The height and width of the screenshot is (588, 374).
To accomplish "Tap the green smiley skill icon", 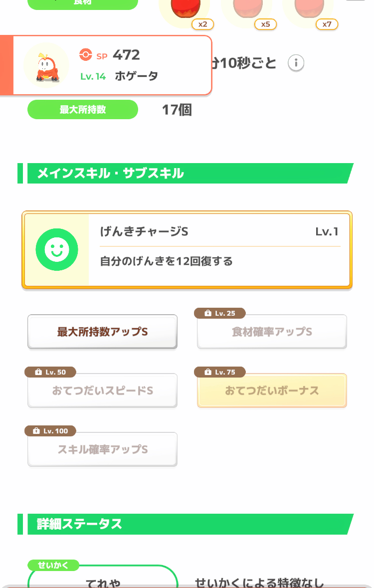I will pos(57,249).
